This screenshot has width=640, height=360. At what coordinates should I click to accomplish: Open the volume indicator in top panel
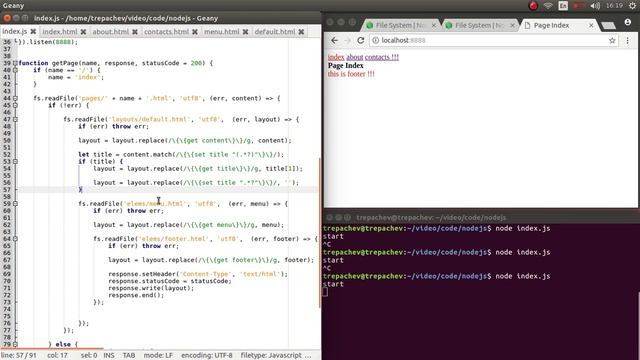click(x=595, y=6)
